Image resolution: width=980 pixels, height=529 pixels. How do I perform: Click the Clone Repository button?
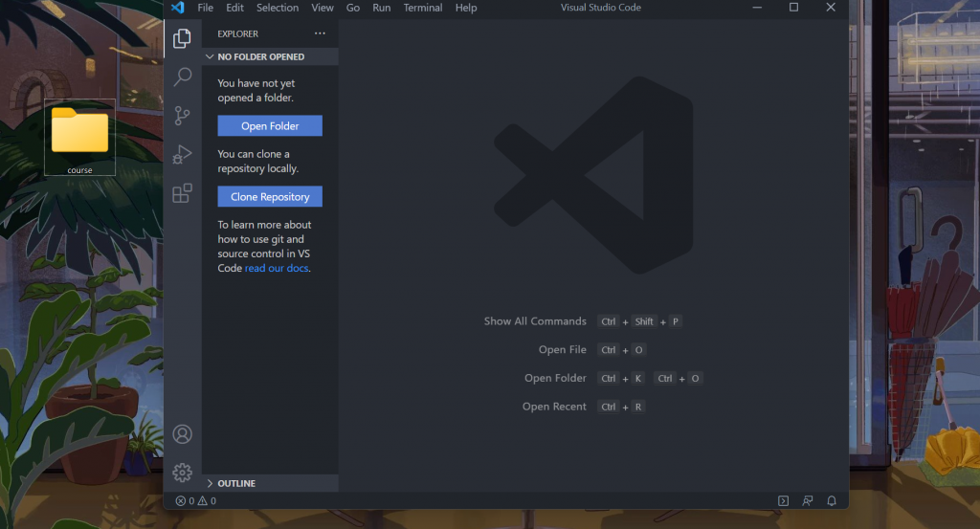click(270, 197)
